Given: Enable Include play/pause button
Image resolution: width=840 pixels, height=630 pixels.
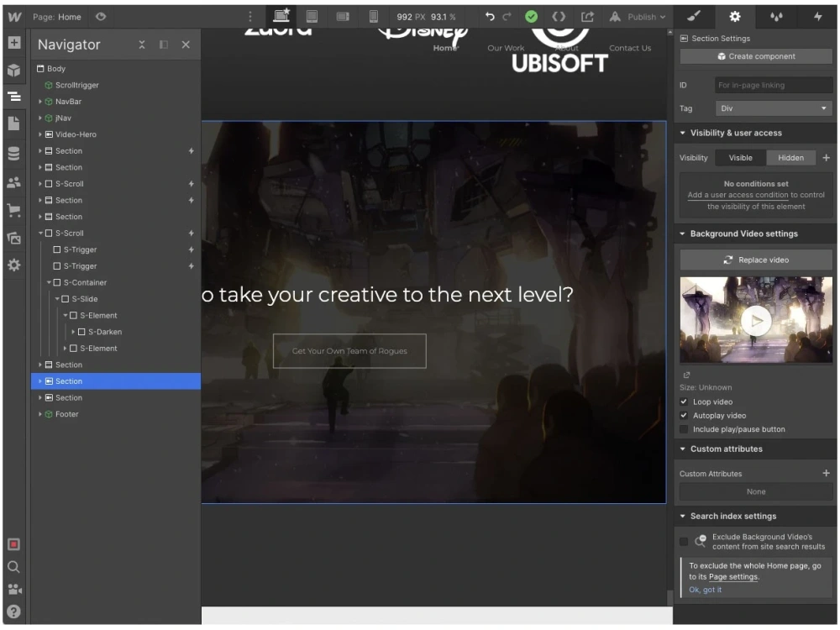Looking at the screenshot, I should point(684,429).
